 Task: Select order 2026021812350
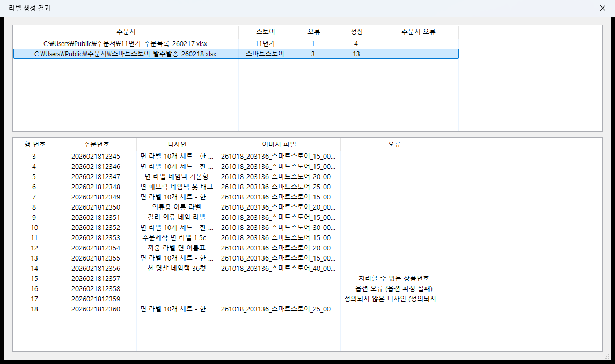pos(96,207)
